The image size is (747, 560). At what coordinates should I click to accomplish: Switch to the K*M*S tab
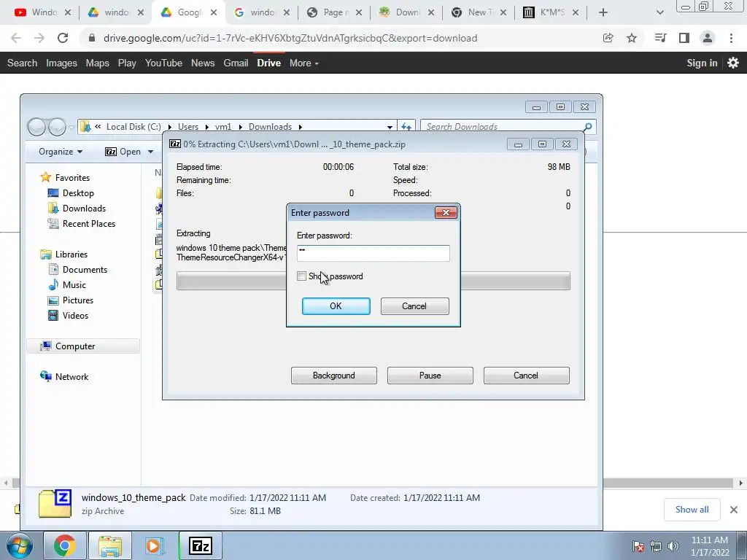point(551,12)
